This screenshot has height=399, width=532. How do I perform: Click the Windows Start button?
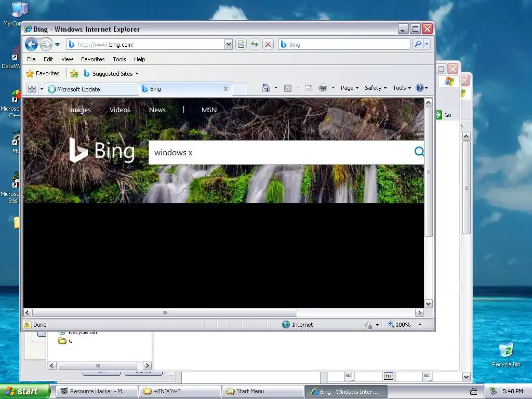point(25,391)
